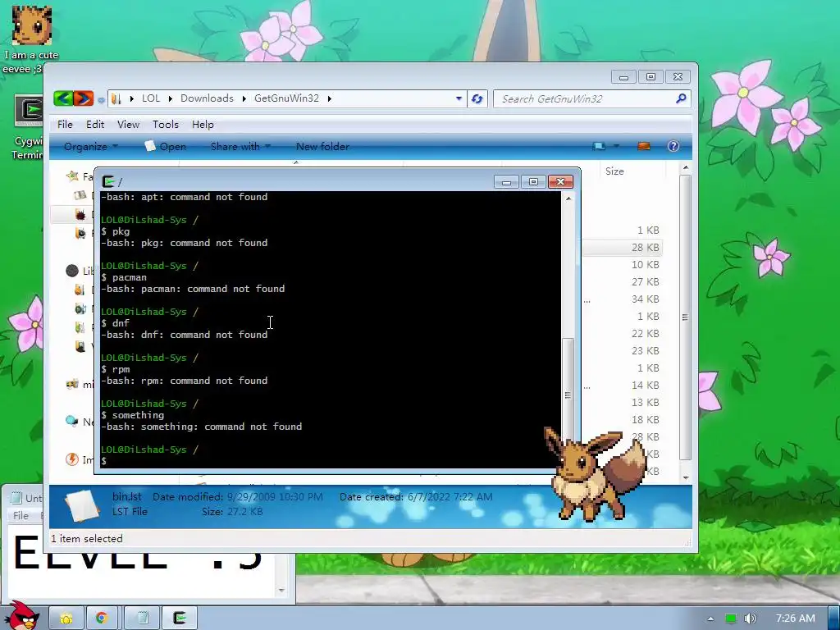Click the 22 KB file size entry
Viewport: 840px width, 630px height.
click(645, 333)
